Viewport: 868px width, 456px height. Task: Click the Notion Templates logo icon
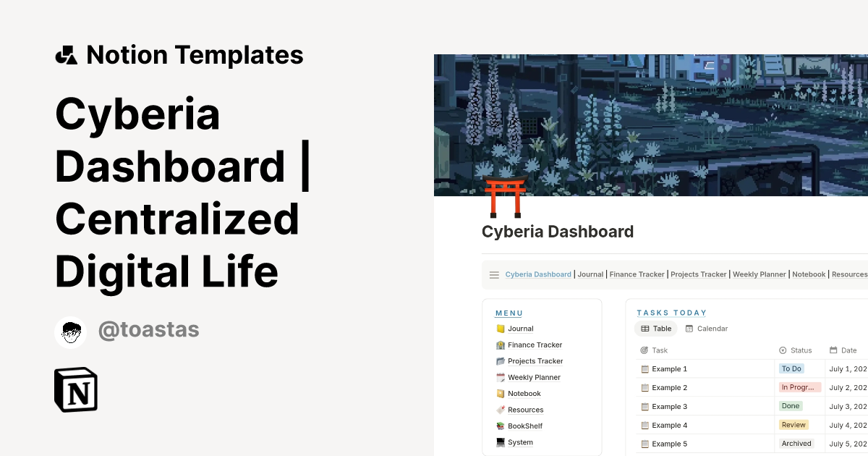click(66, 55)
